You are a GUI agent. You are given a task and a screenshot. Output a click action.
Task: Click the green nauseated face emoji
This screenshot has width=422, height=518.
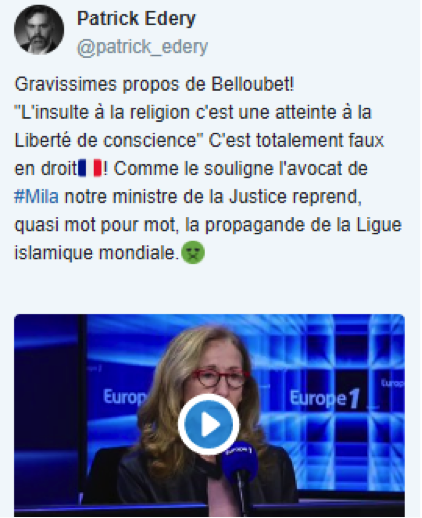[x=193, y=252]
